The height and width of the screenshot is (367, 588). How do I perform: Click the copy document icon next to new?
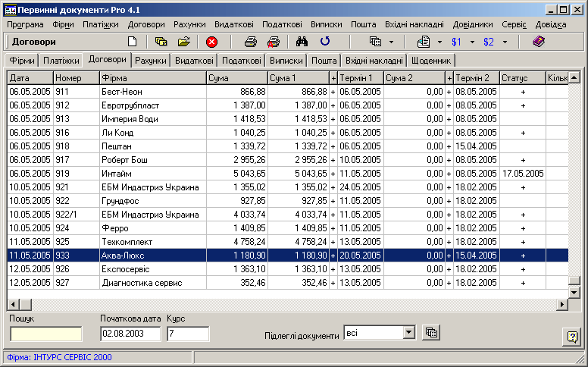tap(161, 41)
